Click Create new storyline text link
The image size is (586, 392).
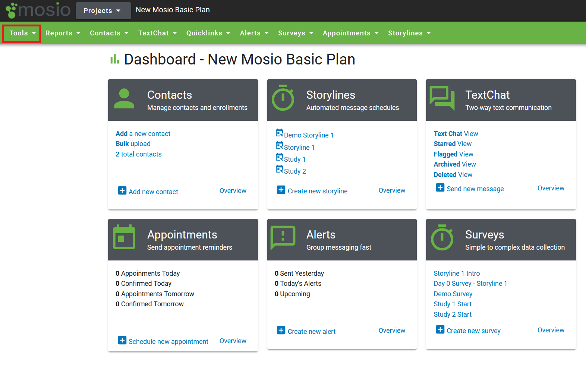point(318,191)
